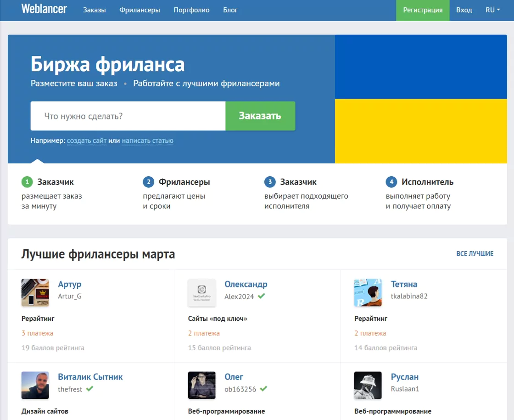The image size is (514, 420).
Task: Open freelancer profile Артур
Action: (x=69, y=284)
